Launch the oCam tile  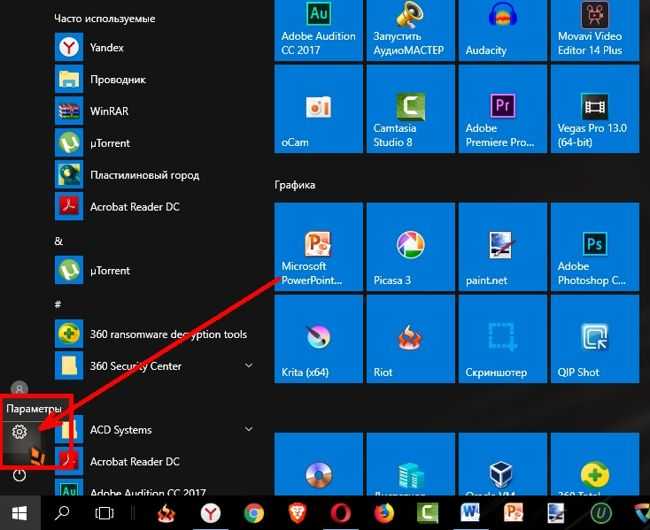pyautogui.click(x=318, y=109)
